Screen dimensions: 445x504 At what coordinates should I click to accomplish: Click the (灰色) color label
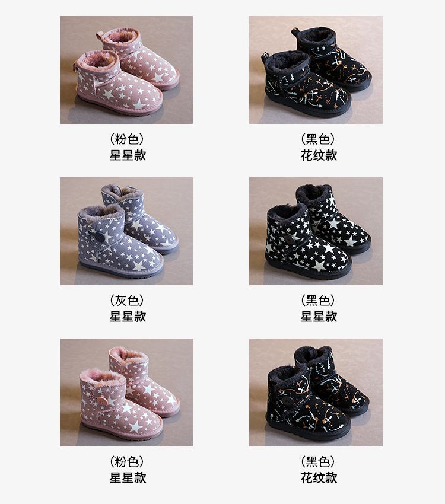(x=127, y=300)
